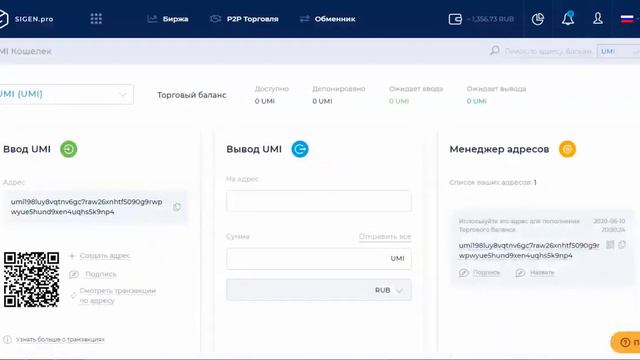Click Доступно 0 UMI balance value
The image size is (640, 360).
[x=265, y=101]
